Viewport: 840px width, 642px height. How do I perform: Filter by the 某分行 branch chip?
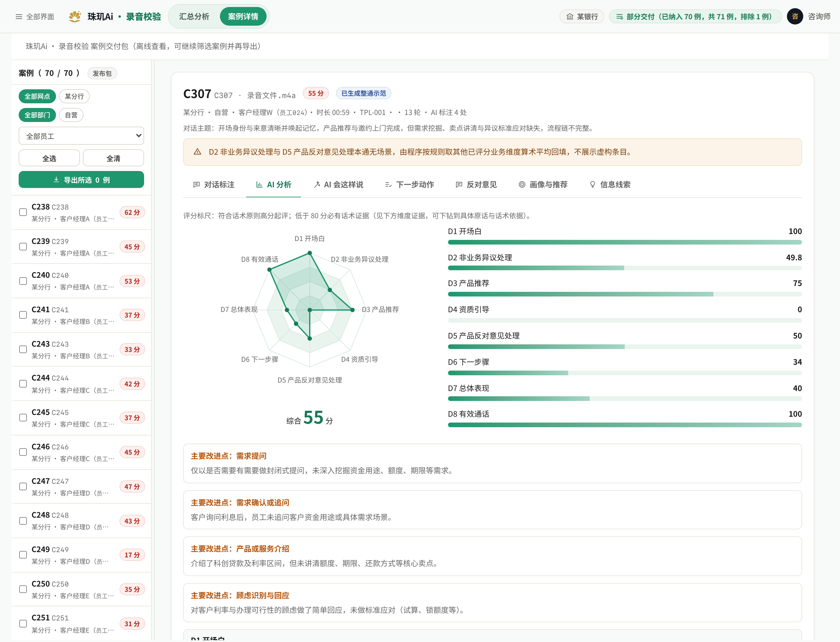[x=74, y=96]
